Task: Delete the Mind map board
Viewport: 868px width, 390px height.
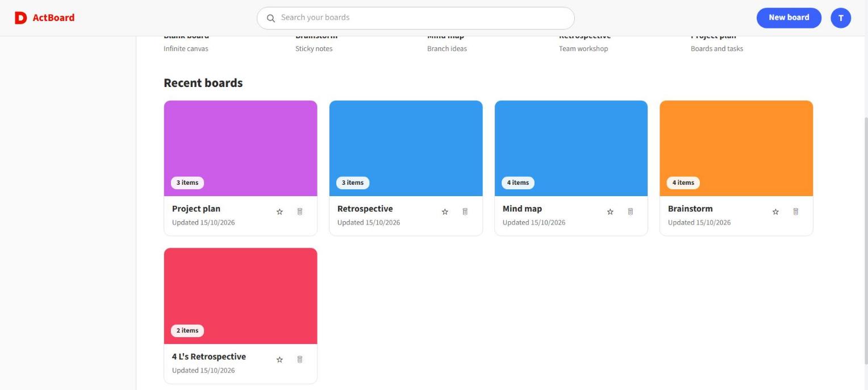Action: pyautogui.click(x=630, y=211)
